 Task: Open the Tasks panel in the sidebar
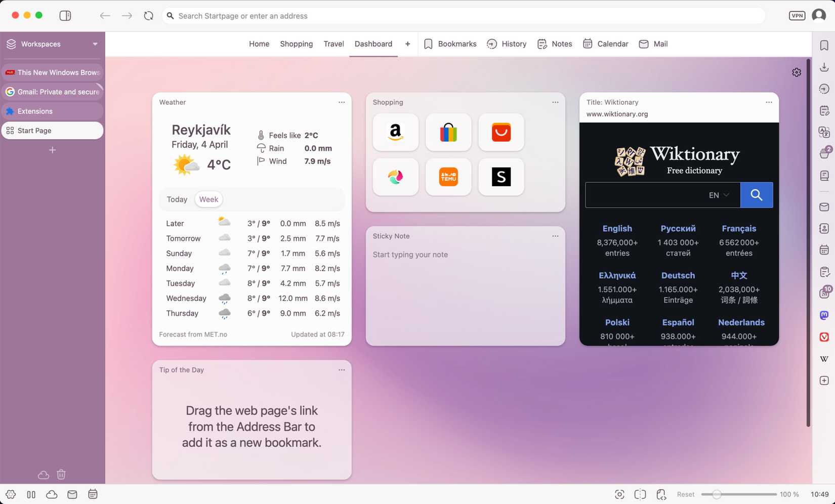click(x=824, y=272)
